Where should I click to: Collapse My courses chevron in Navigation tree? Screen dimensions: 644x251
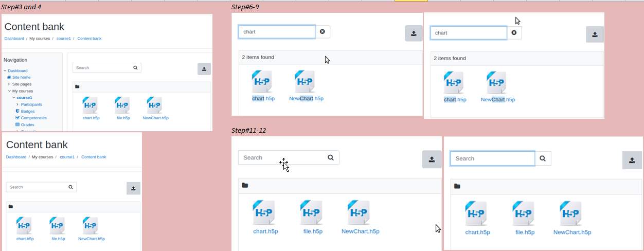coord(9,91)
